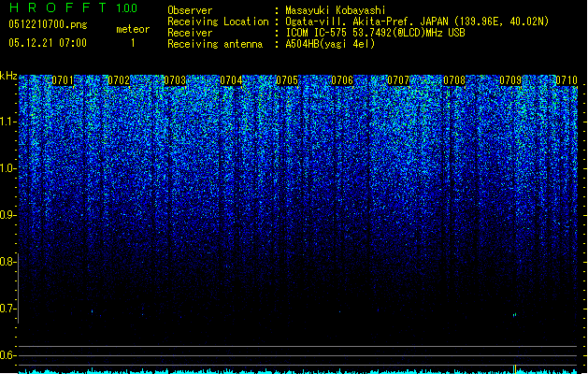Click the 0701 time marker
588x374 pixels.
click(63, 80)
